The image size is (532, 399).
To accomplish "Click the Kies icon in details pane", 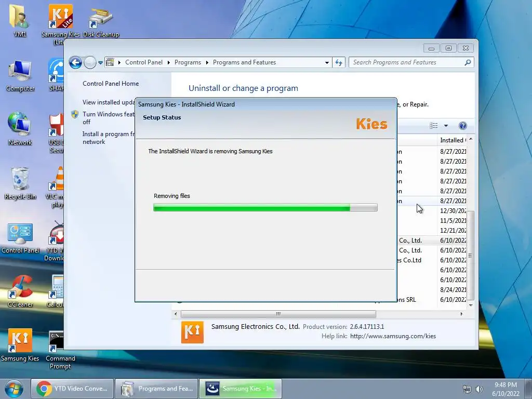I will tap(192, 332).
